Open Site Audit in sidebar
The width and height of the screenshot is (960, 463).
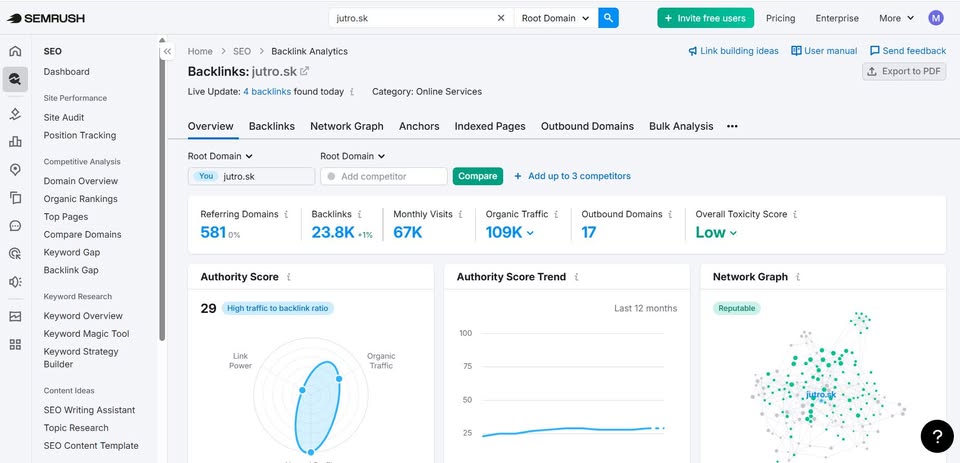64,117
